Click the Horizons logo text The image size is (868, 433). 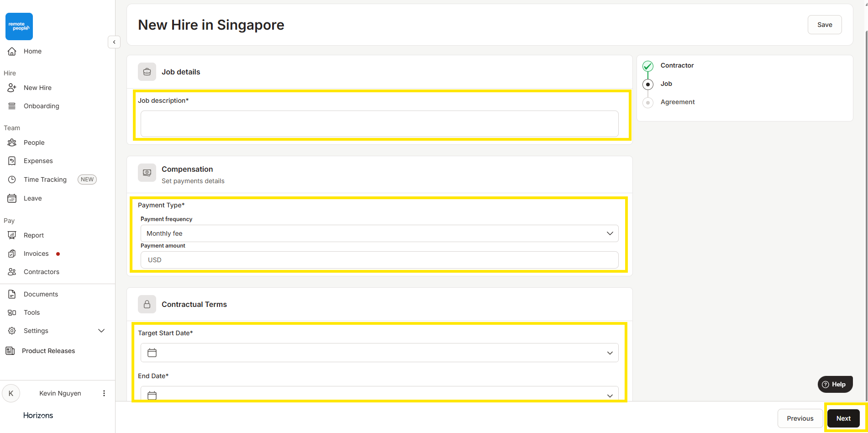(x=38, y=415)
